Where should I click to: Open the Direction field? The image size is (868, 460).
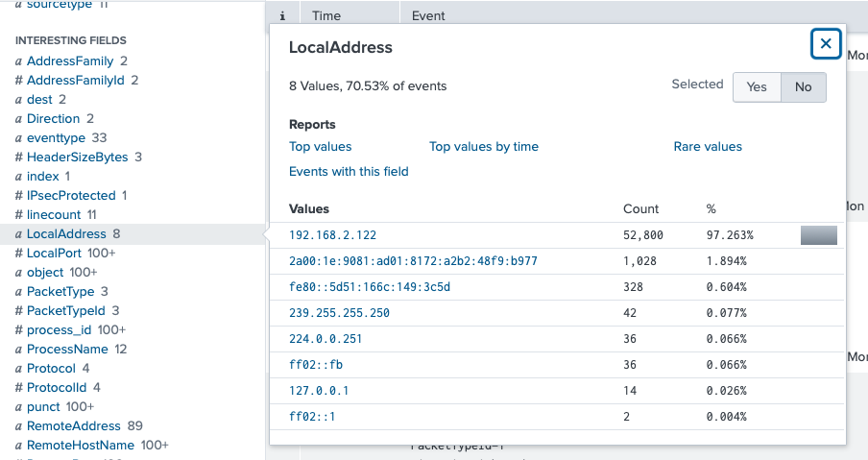coord(53,118)
